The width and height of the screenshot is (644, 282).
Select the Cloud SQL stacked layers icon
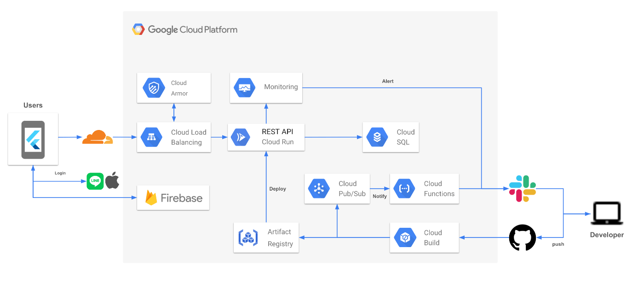pyautogui.click(x=377, y=137)
